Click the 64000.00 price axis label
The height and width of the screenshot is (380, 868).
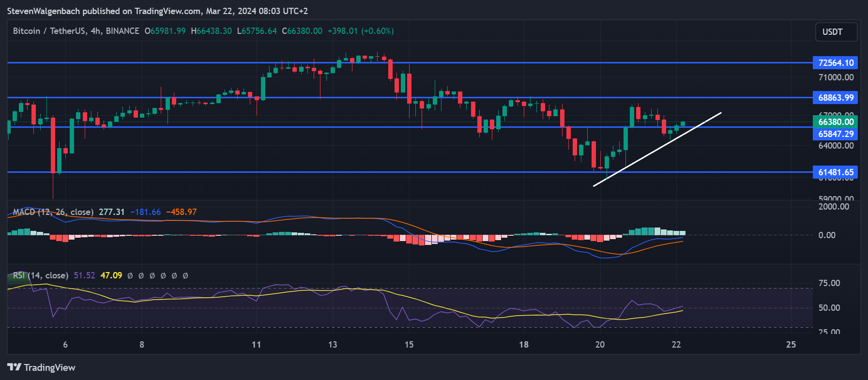click(x=836, y=146)
